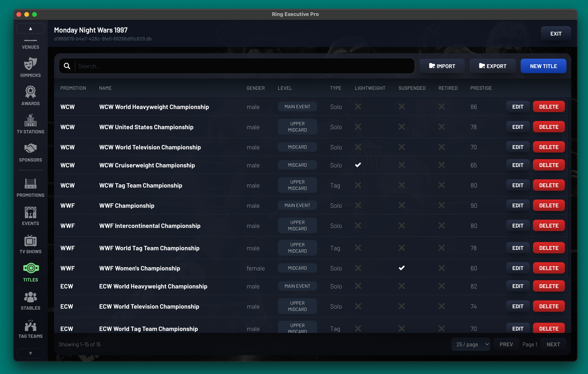Edit the WCW Tag Team Championship
This screenshot has height=374, width=588.
(x=518, y=186)
